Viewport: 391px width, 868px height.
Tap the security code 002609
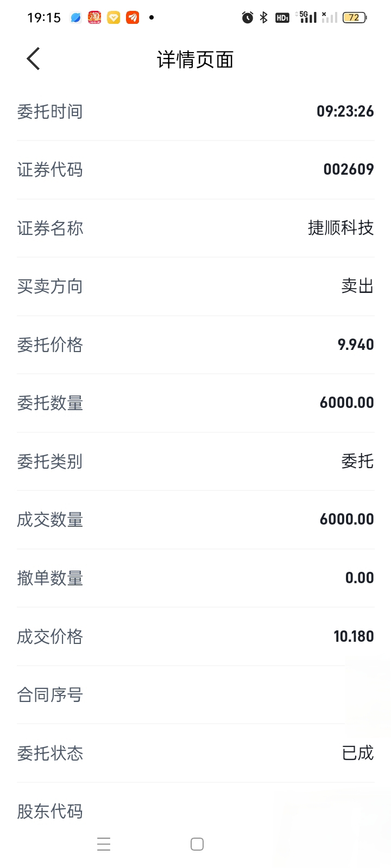[x=348, y=170]
